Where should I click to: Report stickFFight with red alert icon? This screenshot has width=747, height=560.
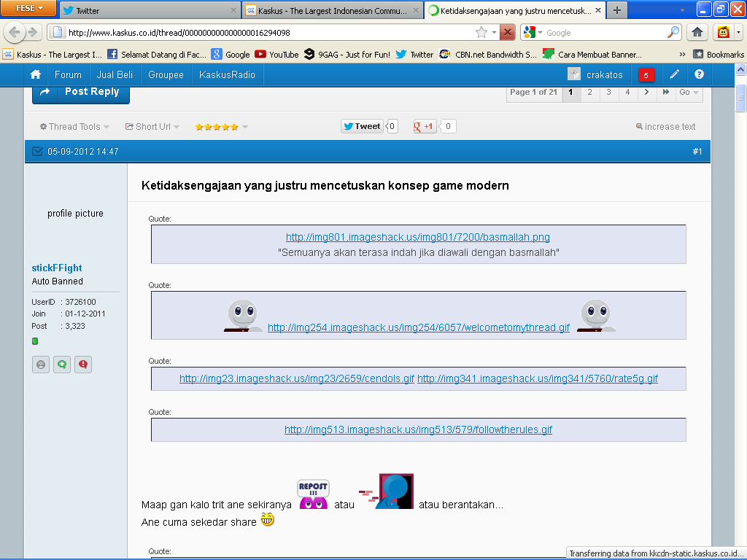click(83, 365)
